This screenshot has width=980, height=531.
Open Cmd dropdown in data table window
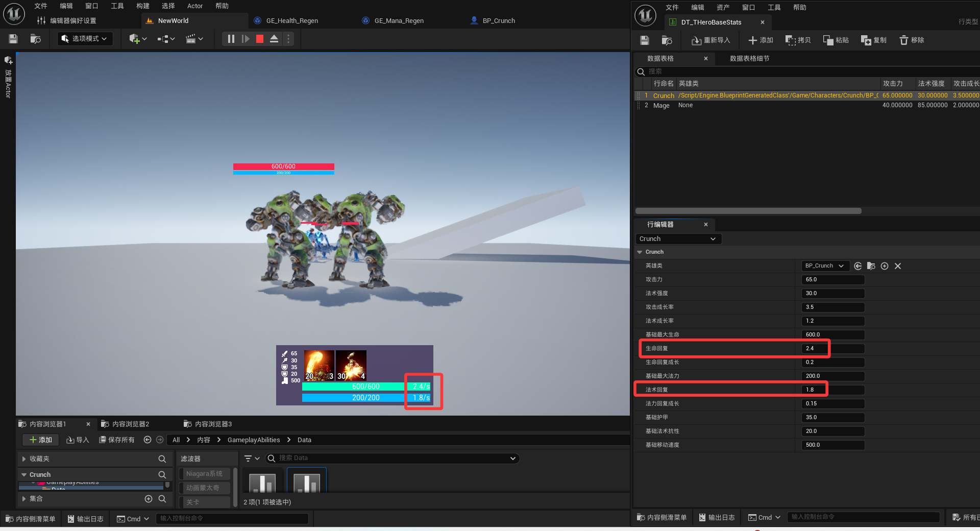coord(764,517)
